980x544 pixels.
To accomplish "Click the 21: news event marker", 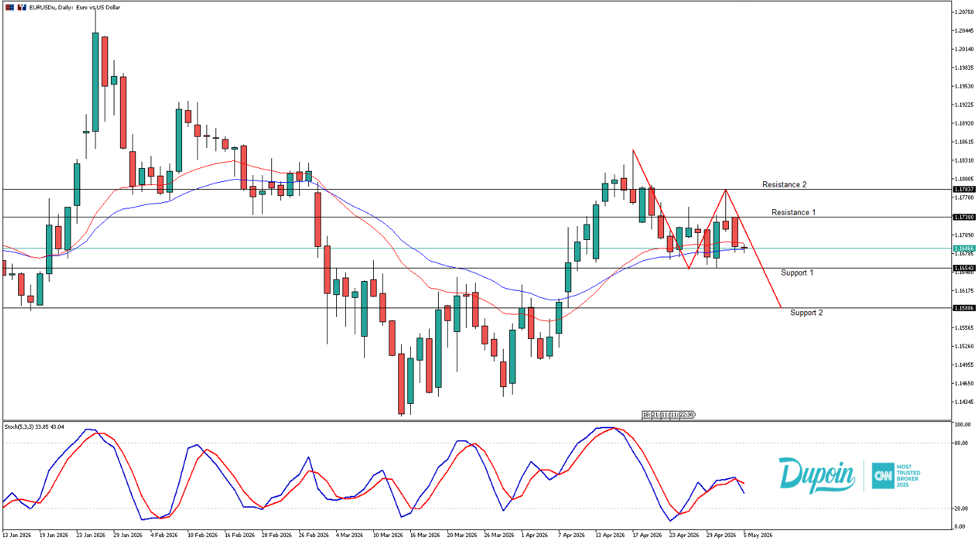I will [655, 414].
